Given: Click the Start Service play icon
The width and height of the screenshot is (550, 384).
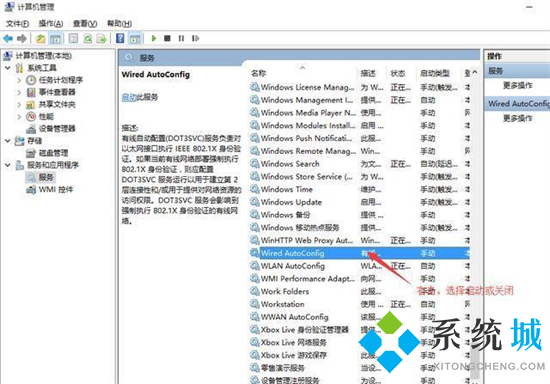Looking at the screenshot, I should coord(154,38).
